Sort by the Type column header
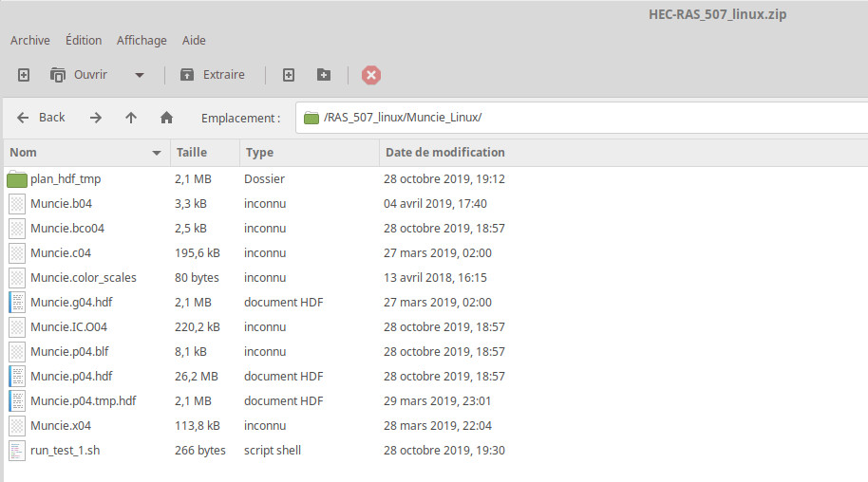The height and width of the screenshot is (482, 868). click(x=310, y=152)
